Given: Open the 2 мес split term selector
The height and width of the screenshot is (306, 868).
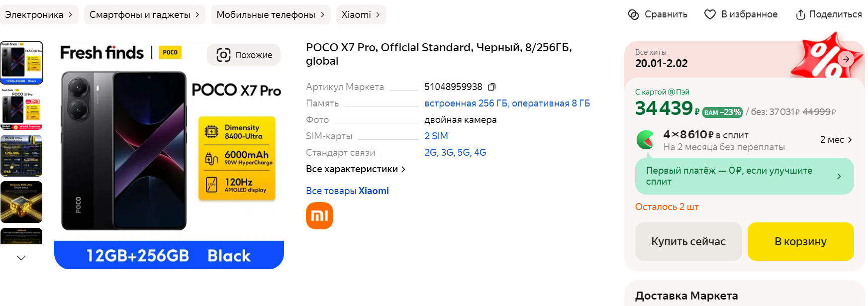Looking at the screenshot, I should (x=836, y=140).
